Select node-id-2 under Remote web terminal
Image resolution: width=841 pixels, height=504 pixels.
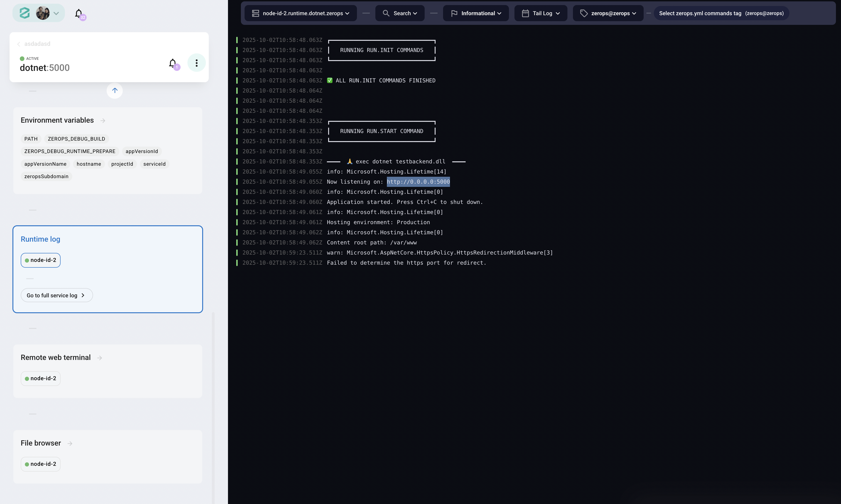41,378
